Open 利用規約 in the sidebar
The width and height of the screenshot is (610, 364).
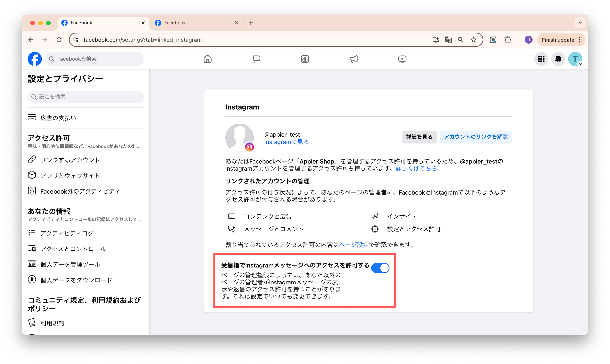tap(85, 323)
